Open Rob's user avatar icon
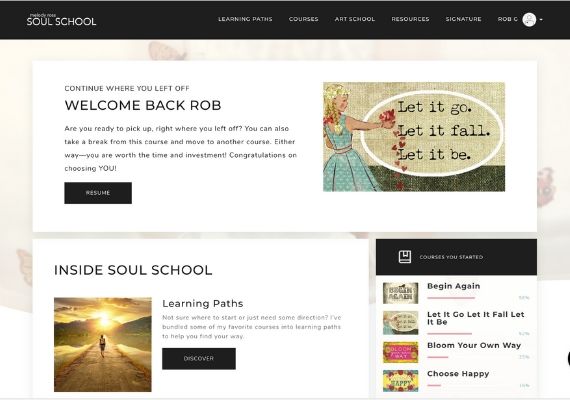Screen dimensions: 570x400 click(529, 19)
